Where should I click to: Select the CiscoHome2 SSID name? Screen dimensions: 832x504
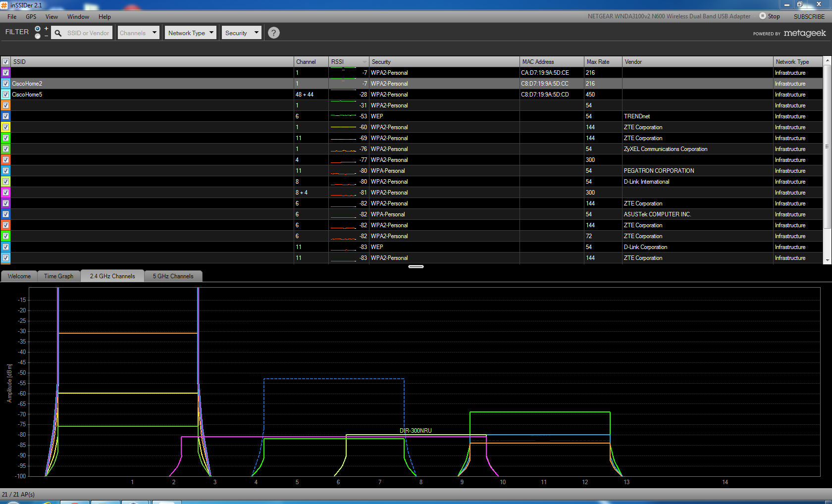pyautogui.click(x=27, y=84)
